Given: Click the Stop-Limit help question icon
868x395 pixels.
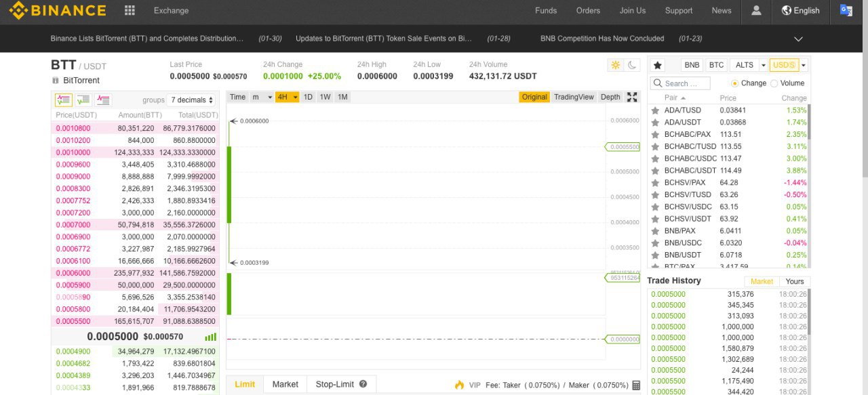Looking at the screenshot, I should pyautogui.click(x=363, y=384).
